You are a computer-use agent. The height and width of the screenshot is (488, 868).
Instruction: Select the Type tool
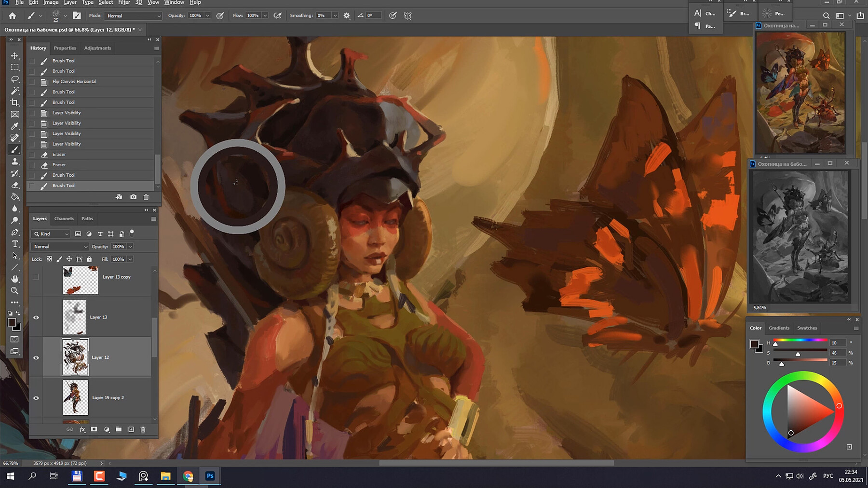[x=14, y=244]
